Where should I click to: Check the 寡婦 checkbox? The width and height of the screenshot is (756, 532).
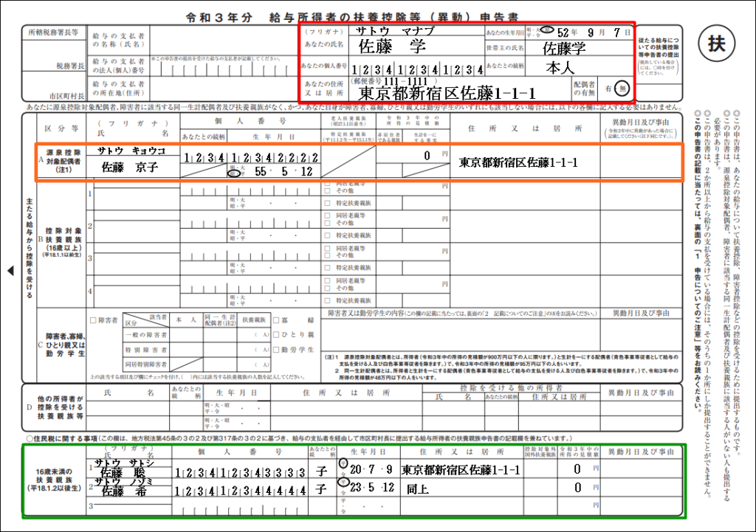coord(276,320)
